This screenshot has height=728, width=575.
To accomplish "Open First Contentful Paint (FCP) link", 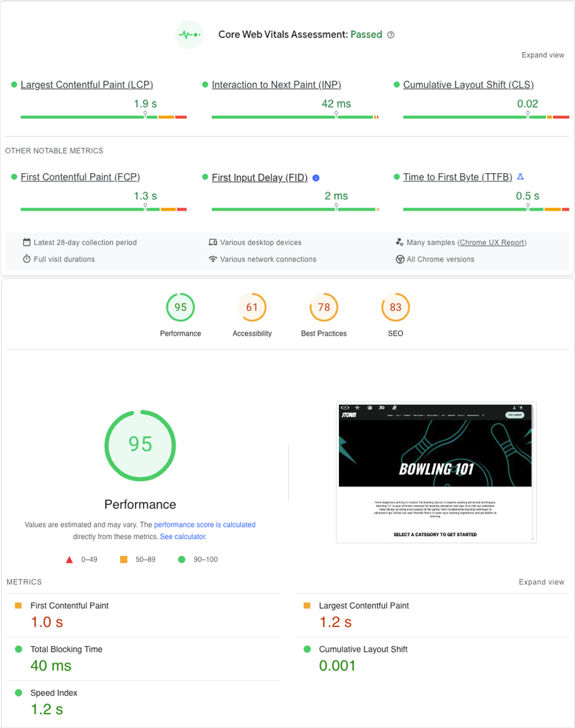I will pyautogui.click(x=80, y=177).
